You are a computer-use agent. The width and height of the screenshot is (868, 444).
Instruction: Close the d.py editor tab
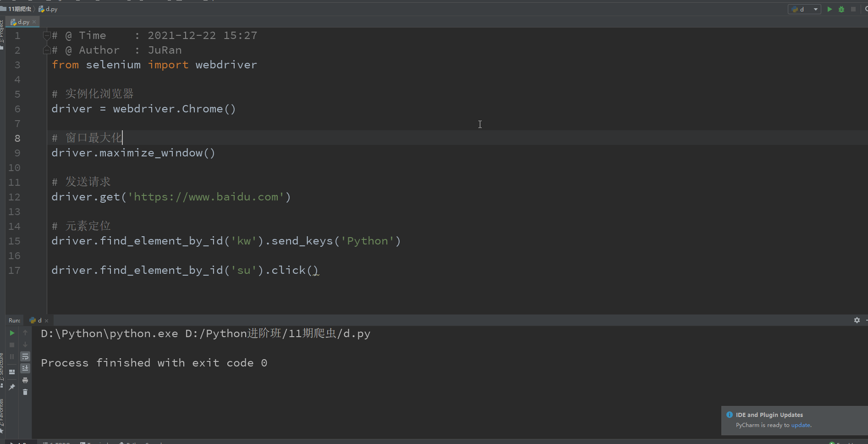[34, 22]
